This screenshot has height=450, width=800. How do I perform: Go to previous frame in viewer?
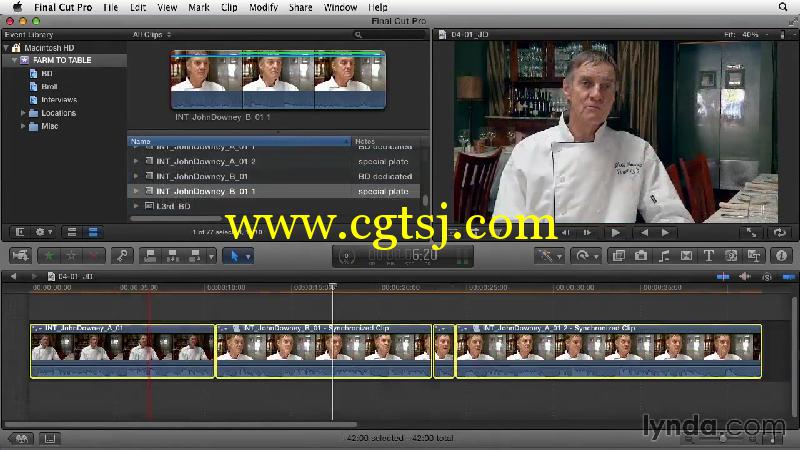pos(566,233)
